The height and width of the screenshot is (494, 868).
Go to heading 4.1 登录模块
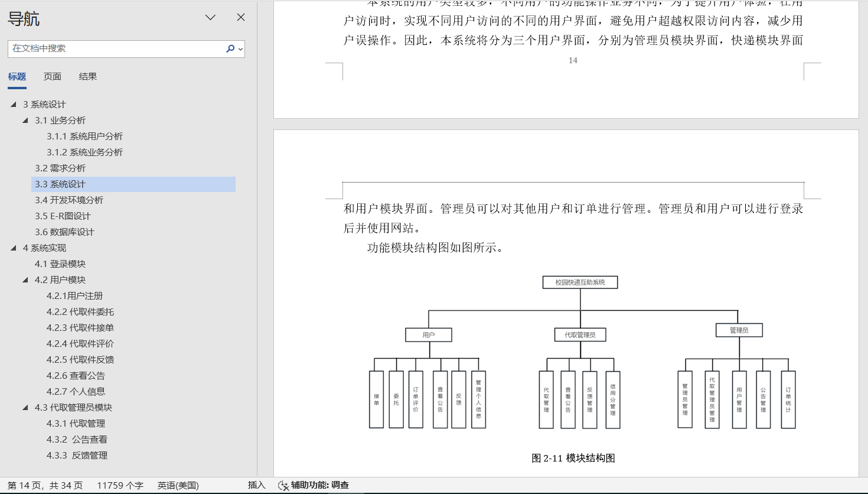60,264
